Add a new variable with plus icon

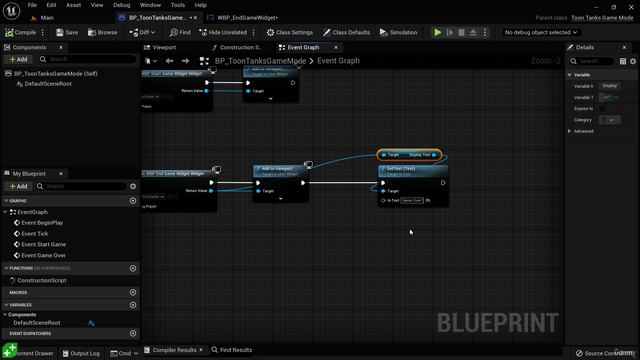133,305
